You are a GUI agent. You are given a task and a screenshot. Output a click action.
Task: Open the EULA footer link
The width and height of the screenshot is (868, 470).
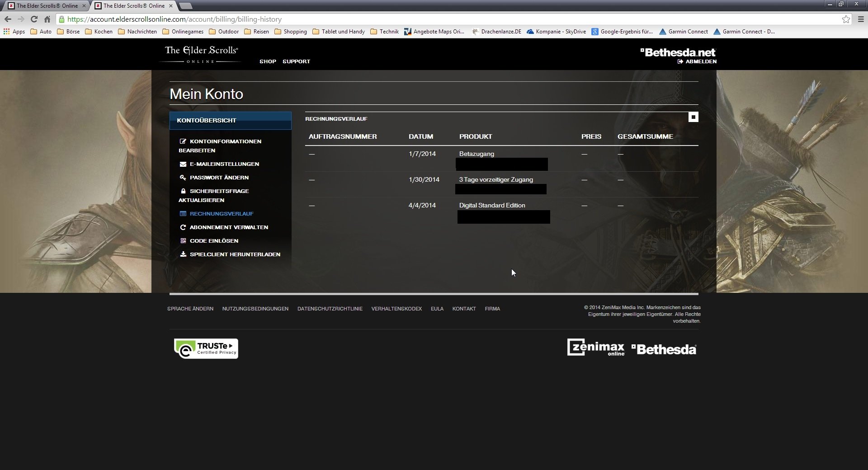coord(437,309)
